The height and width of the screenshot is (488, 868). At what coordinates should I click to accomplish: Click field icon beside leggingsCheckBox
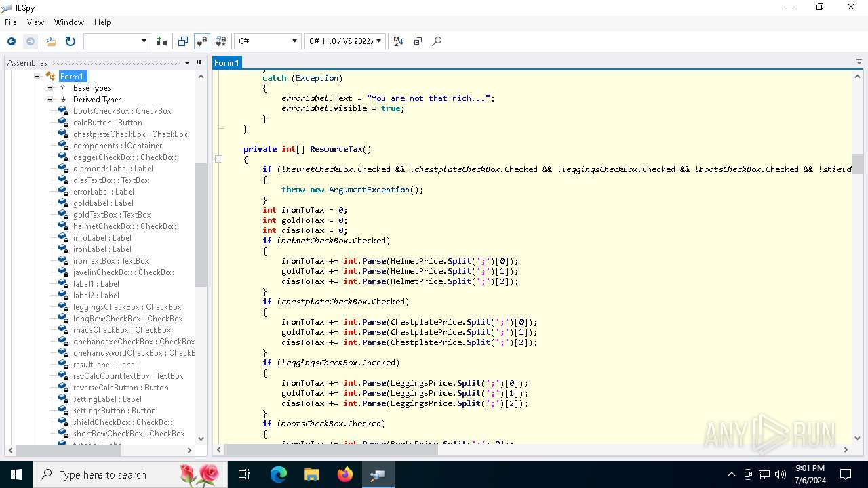click(63, 307)
